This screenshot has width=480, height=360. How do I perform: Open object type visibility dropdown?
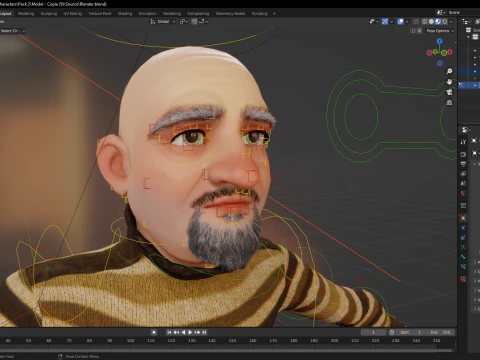[x=374, y=22]
